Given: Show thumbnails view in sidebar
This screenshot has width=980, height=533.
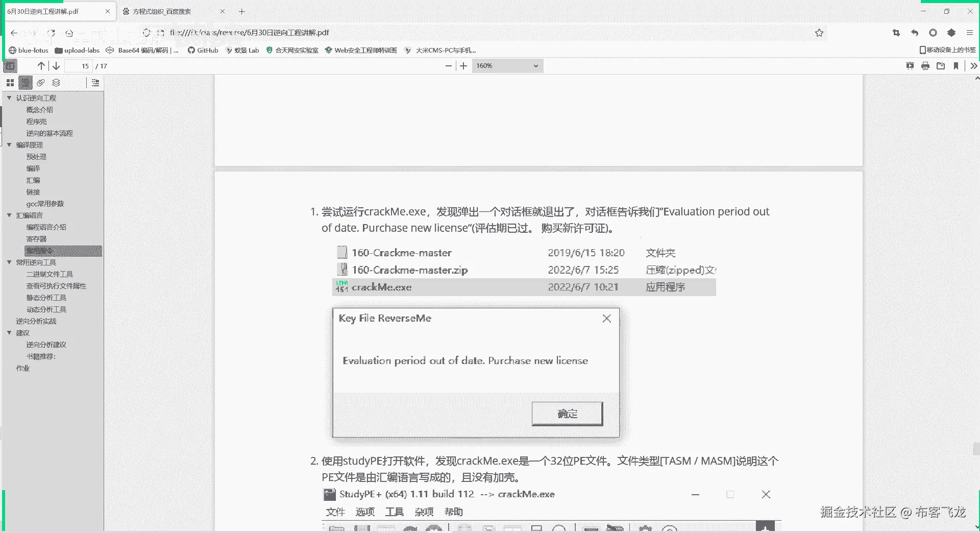Looking at the screenshot, I should coord(10,83).
